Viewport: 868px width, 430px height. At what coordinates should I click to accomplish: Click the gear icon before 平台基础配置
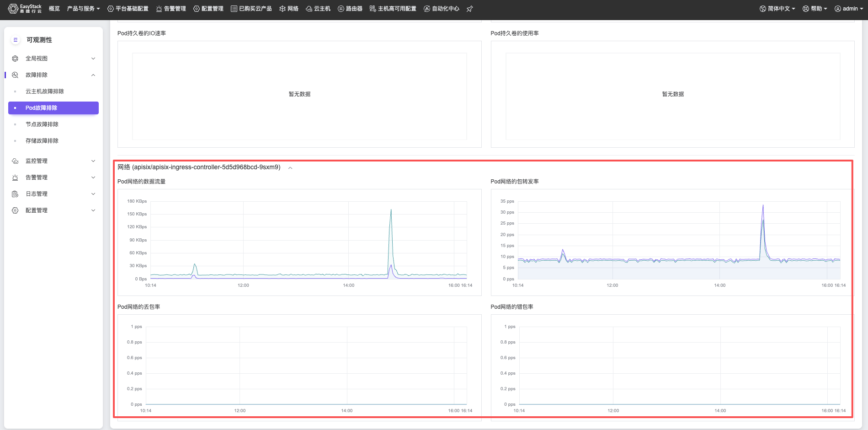point(111,9)
